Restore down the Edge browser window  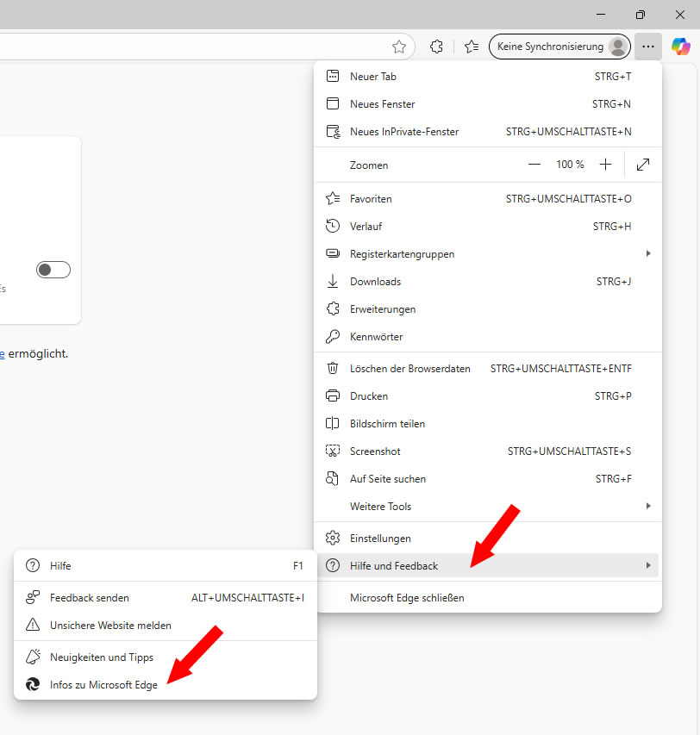coord(640,15)
